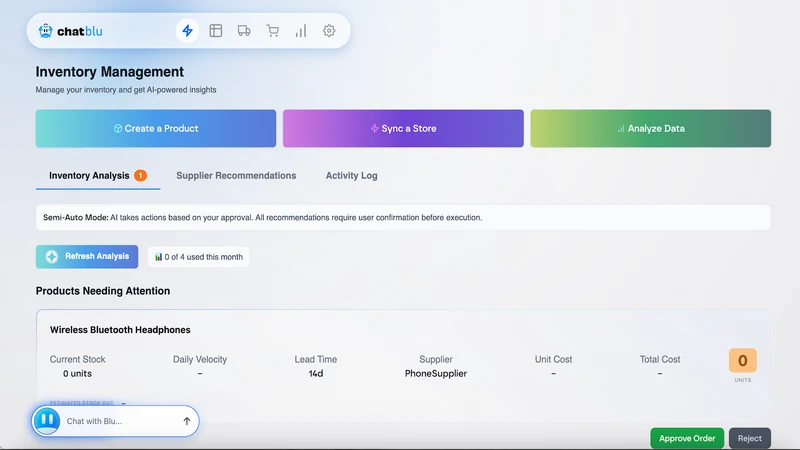Click the Products Needing Attention heading
Viewport: 800px width, 450px height.
103,291
